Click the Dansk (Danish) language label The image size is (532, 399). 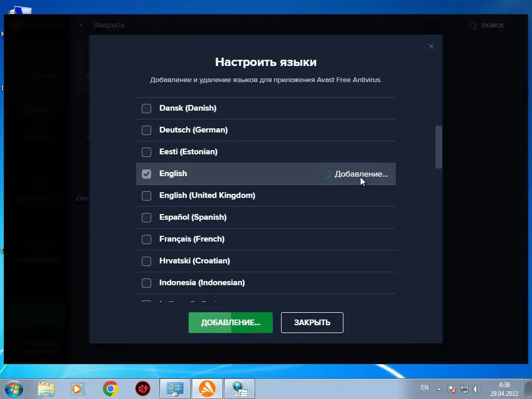tap(188, 108)
